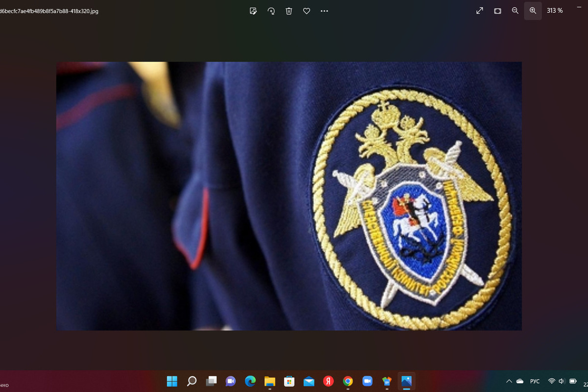Zoom out with the minus magnifier
This screenshot has height=392, width=588.
[x=515, y=11]
